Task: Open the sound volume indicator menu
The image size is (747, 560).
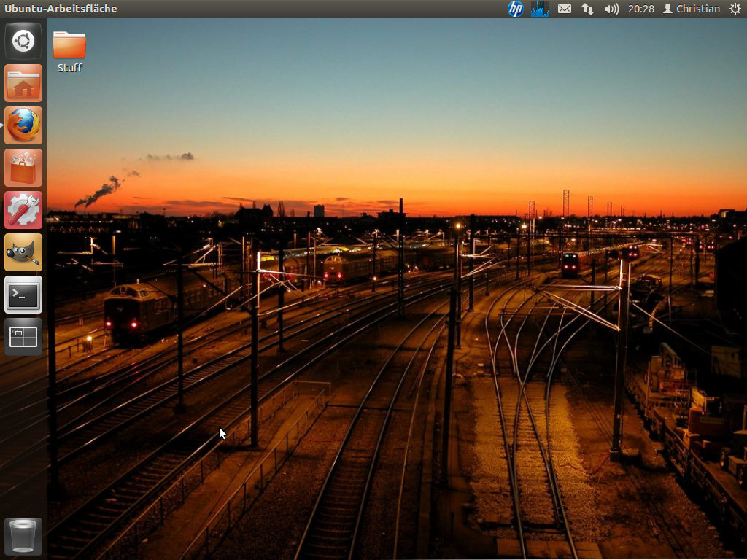Action: tap(611, 9)
